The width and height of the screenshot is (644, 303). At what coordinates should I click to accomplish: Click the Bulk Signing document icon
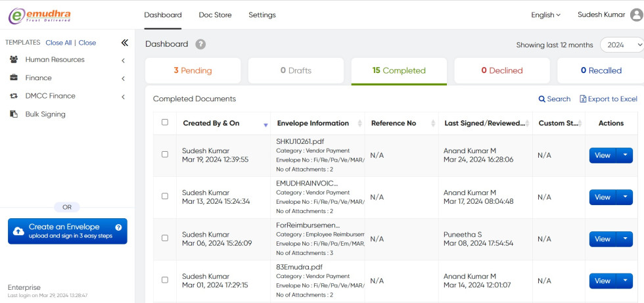click(13, 114)
